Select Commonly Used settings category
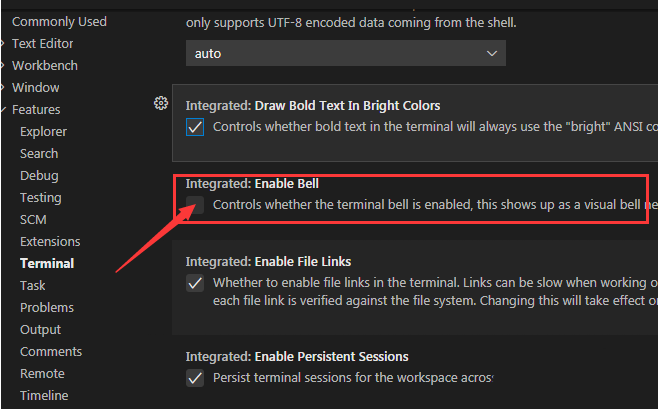 pyautogui.click(x=59, y=21)
